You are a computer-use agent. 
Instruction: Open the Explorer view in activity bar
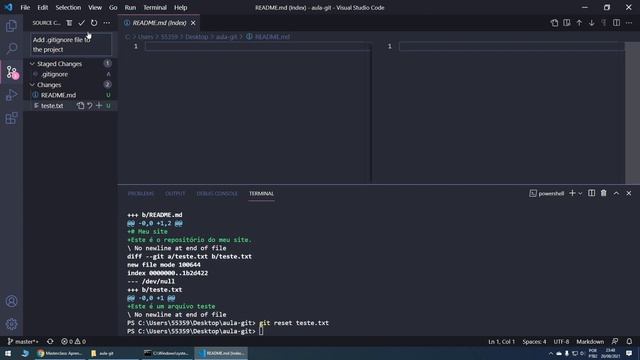point(11,26)
